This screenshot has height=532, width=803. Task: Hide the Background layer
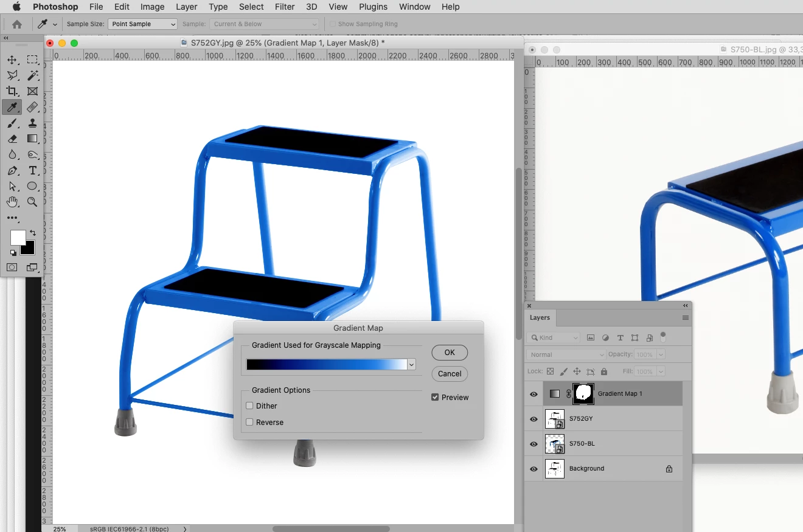534,469
